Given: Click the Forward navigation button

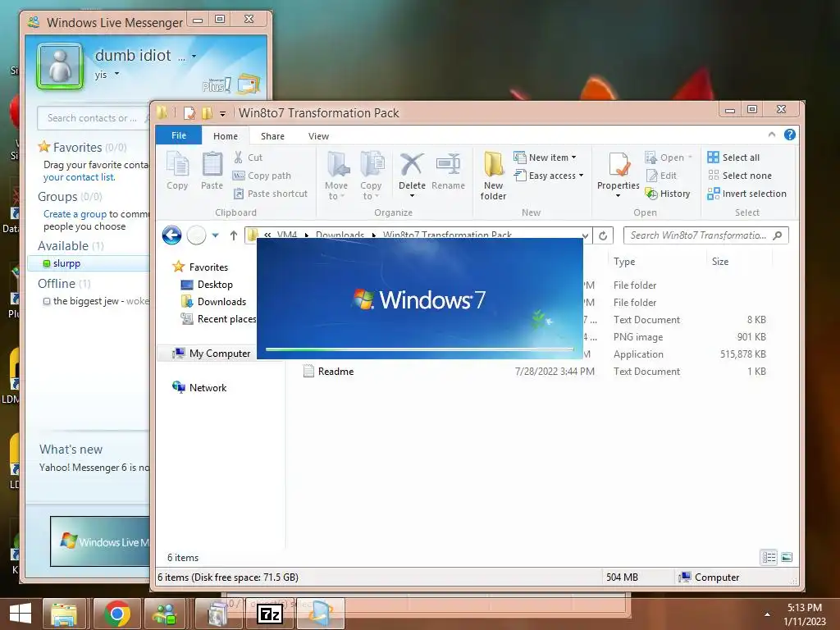Looking at the screenshot, I should pos(197,235).
